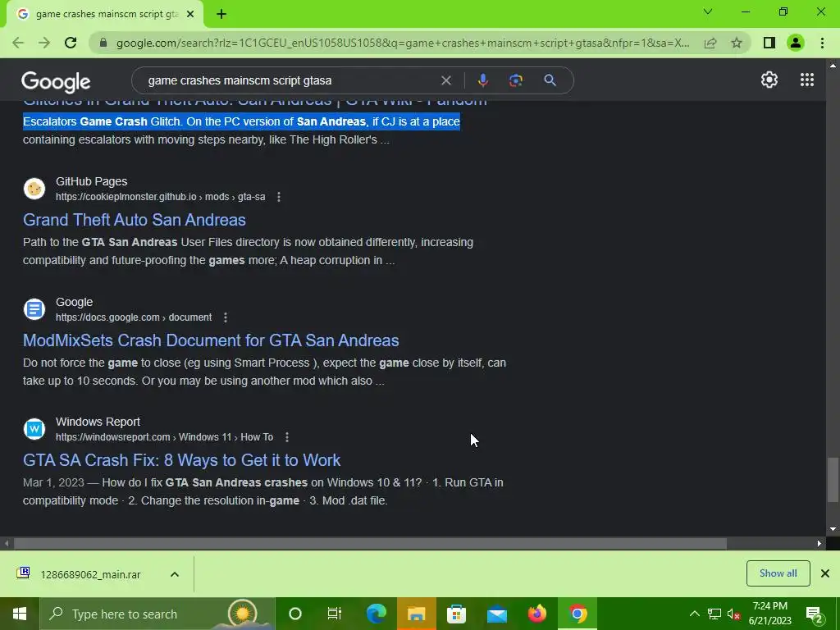Reload the current page

click(x=71, y=43)
